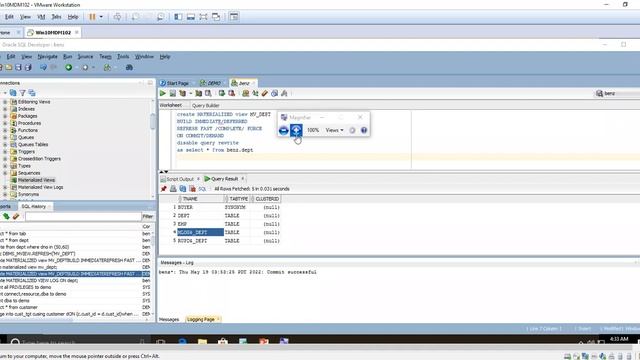This screenshot has height=360, width=640.
Task: Click the green New Connection plus icon
Action: click(x=69, y=67)
